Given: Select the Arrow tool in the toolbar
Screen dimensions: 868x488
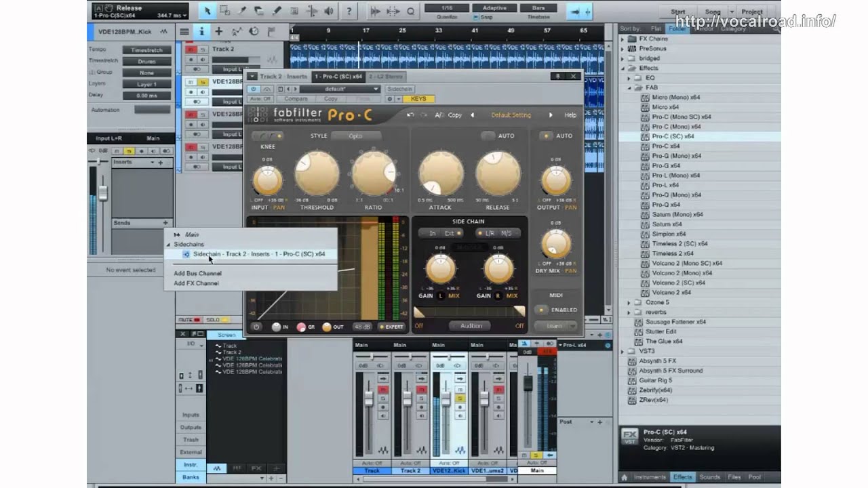Looking at the screenshot, I should (x=208, y=11).
